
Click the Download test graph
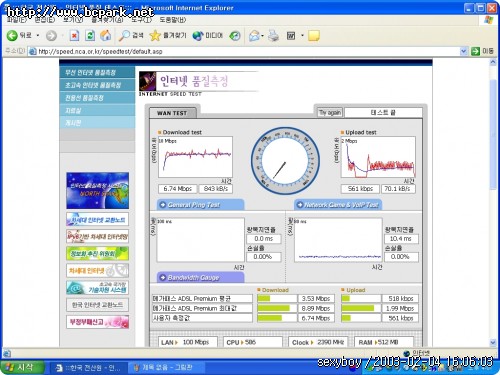coord(195,157)
